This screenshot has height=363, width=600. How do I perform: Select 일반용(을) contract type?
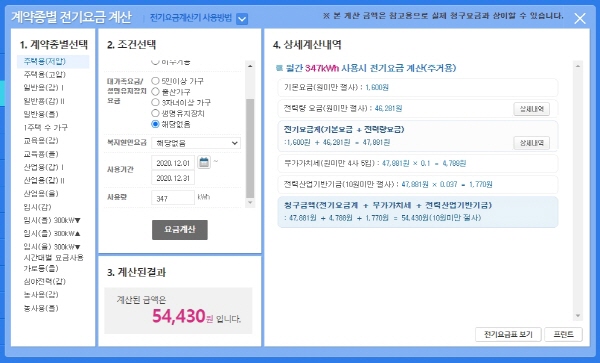(x=41, y=114)
